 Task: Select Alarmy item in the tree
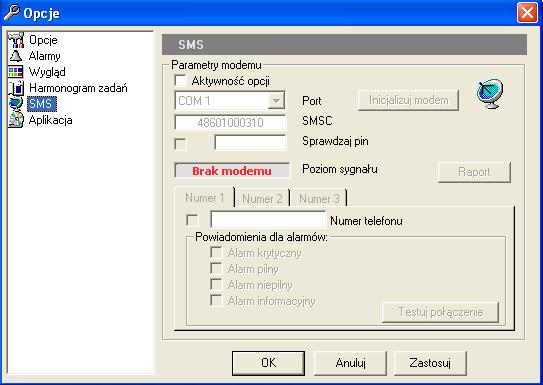[45, 56]
